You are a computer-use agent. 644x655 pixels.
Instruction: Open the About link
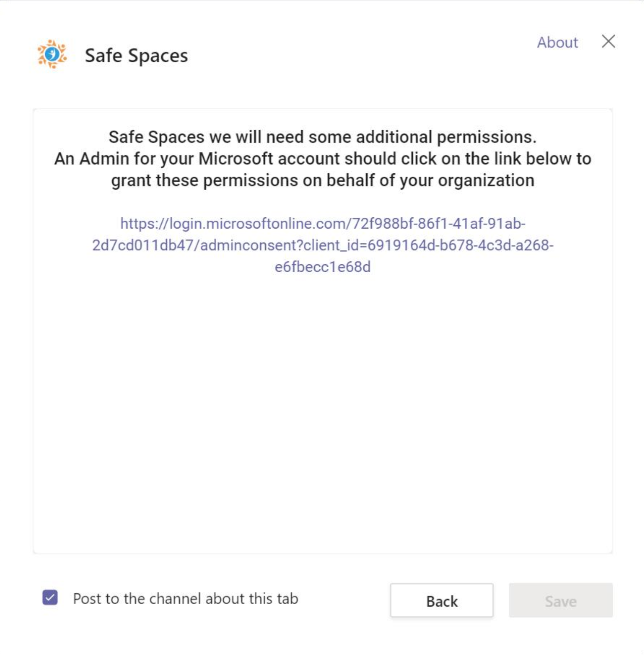[557, 42]
